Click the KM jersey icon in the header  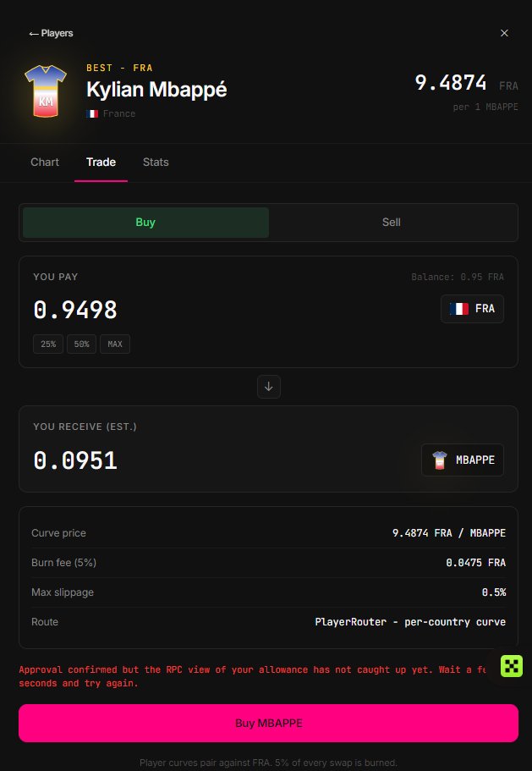46,91
